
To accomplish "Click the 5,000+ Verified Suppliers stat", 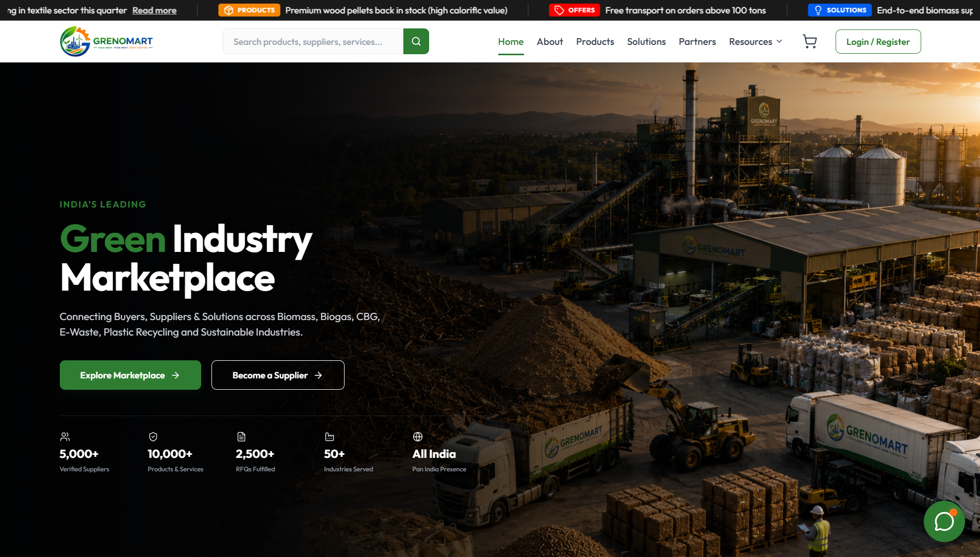I will [84, 453].
